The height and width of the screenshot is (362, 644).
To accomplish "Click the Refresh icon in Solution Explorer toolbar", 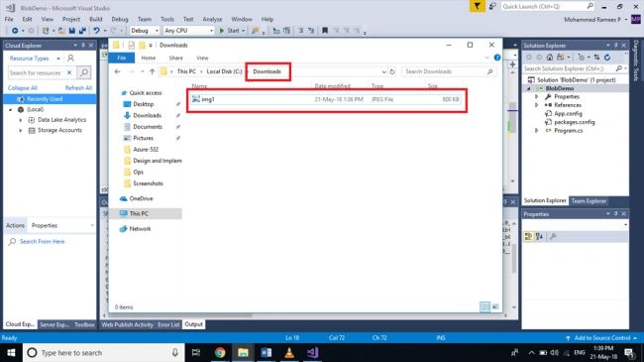I will tap(607, 58).
